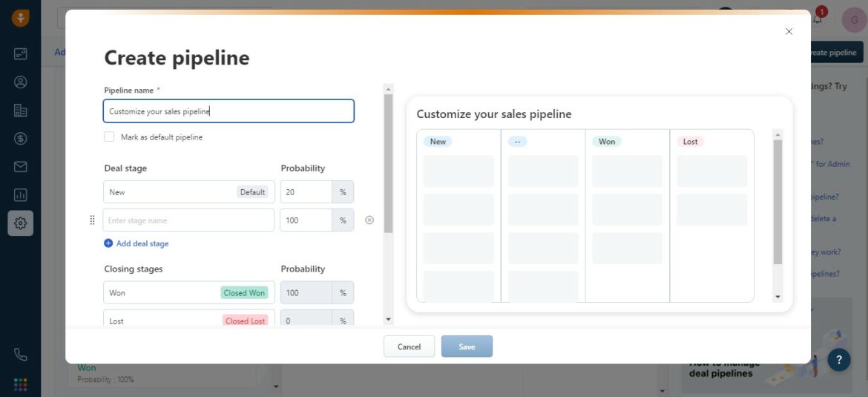Click the probability field showing 100 for new stage

coord(306,220)
